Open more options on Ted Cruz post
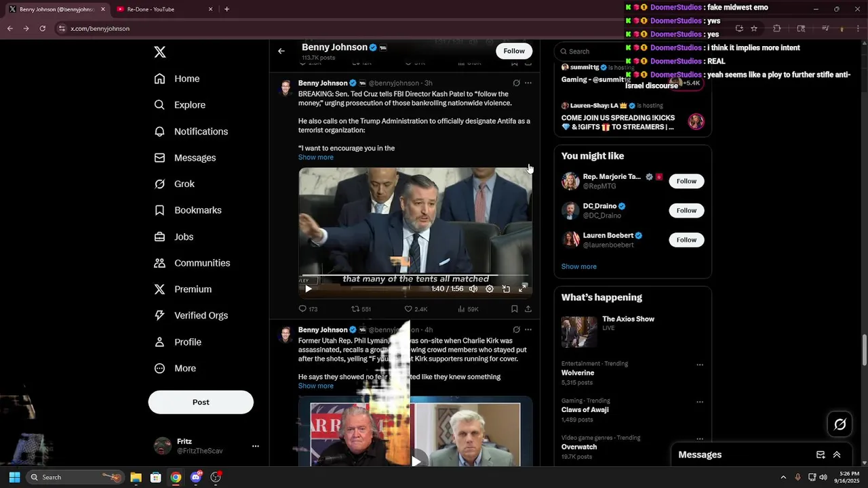The width and height of the screenshot is (868, 488). [x=528, y=83]
